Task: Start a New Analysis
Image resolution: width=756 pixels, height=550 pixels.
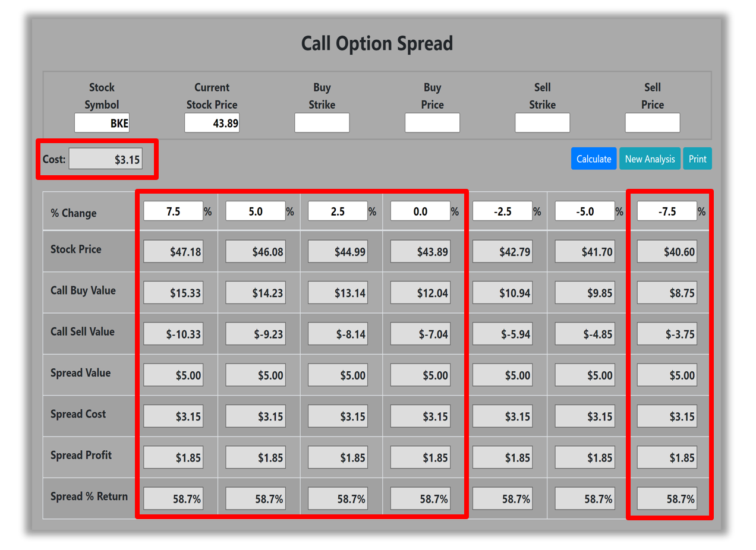Action: point(650,159)
